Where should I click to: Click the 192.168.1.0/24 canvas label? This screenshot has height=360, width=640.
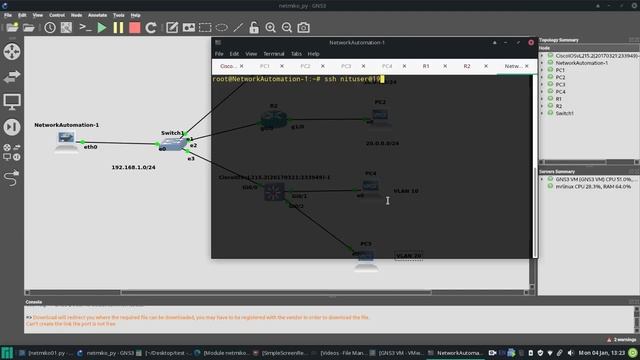click(x=133, y=167)
